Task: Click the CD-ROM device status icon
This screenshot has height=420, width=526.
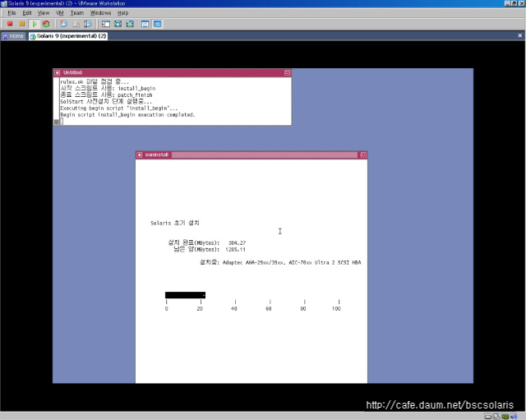Action: click(x=496, y=417)
